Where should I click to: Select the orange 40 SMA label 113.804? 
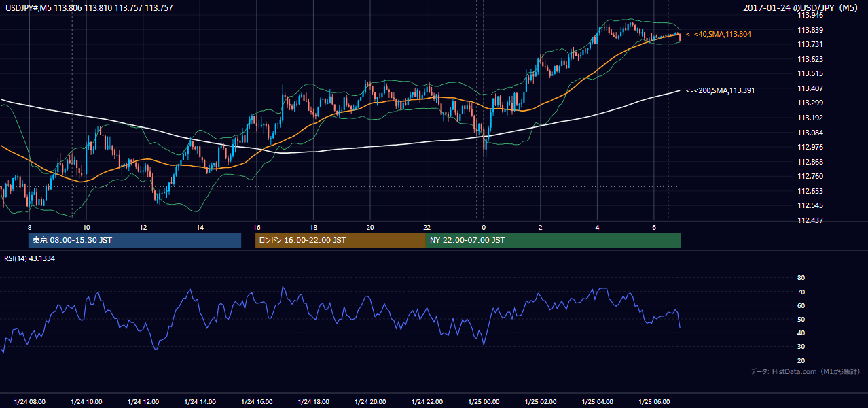tap(719, 34)
